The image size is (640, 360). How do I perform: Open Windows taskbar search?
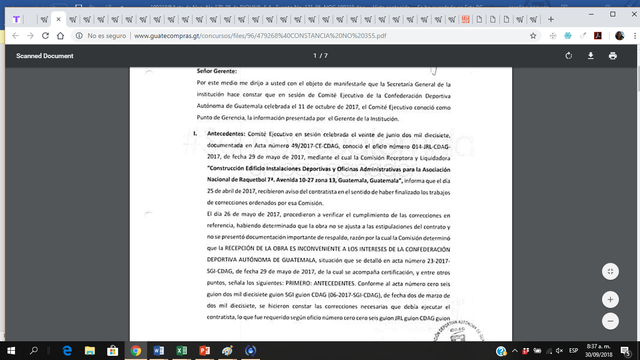(34, 351)
